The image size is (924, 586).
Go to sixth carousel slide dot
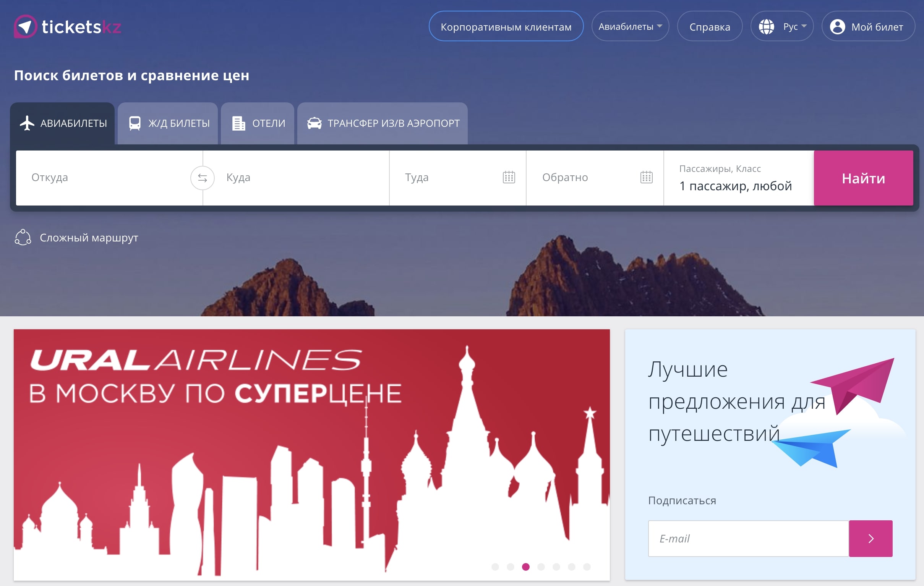click(x=571, y=567)
